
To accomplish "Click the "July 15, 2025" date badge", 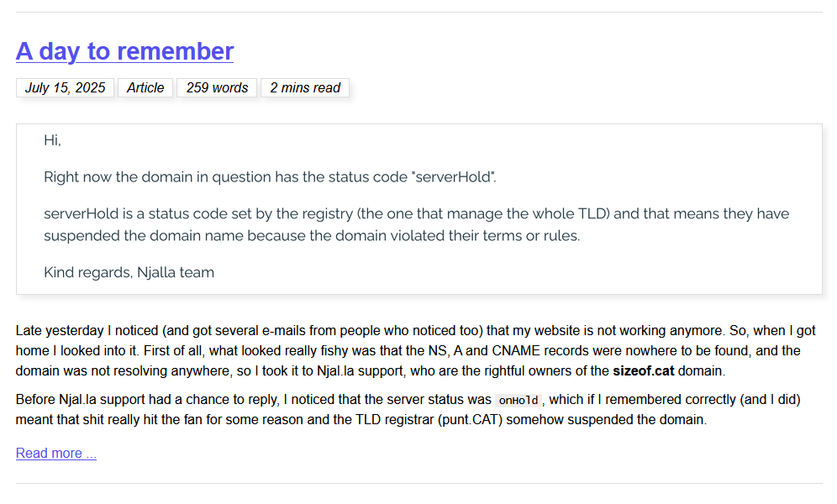I will click(x=65, y=87).
